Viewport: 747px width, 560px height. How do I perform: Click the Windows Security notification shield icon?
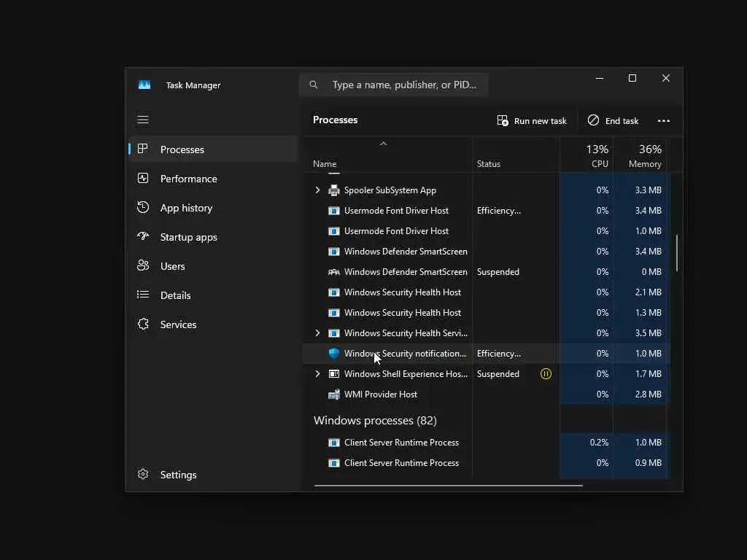[334, 354]
